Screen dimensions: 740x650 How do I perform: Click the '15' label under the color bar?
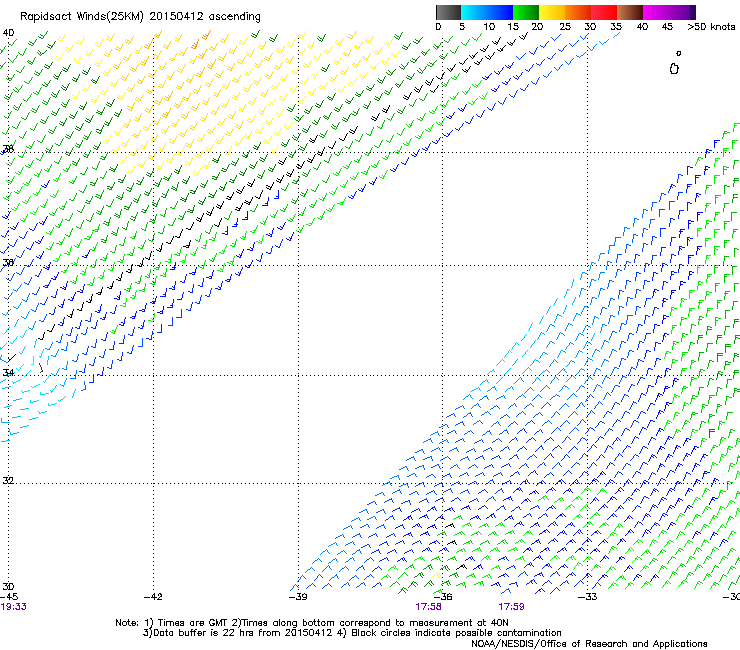click(x=513, y=27)
